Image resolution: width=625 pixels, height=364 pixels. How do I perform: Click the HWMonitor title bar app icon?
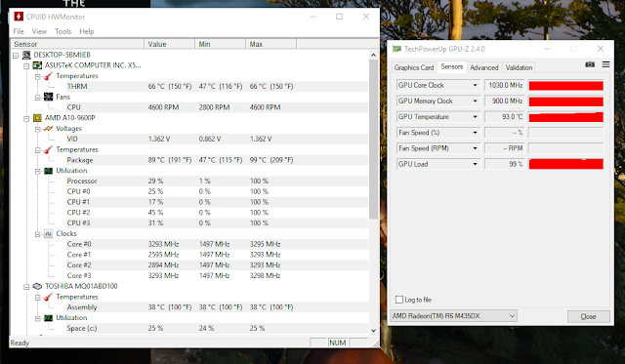19,17
